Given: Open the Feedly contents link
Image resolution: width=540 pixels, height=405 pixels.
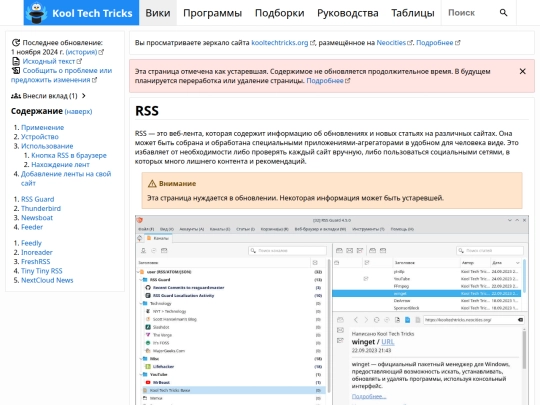Looking at the screenshot, I should pyautogui.click(x=31, y=243).
